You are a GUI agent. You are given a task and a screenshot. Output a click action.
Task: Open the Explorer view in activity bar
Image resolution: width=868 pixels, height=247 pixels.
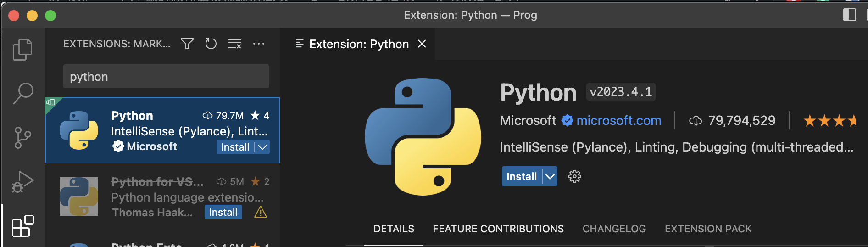pos(22,49)
